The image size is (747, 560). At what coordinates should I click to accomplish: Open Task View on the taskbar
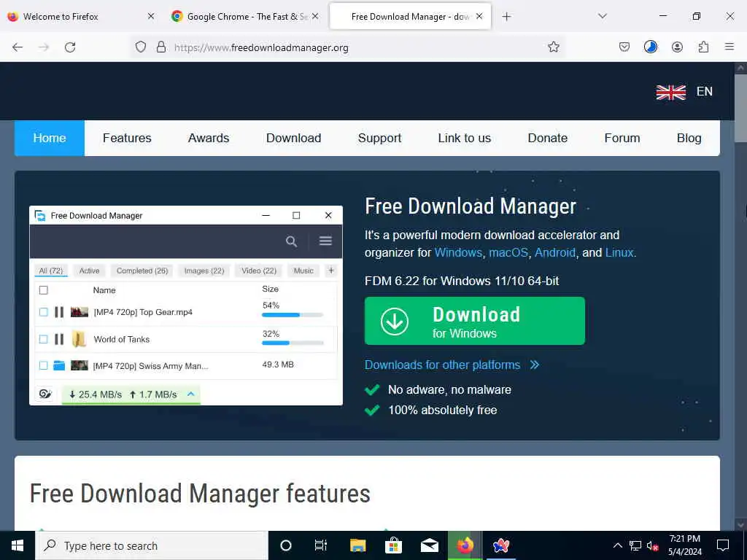321,545
